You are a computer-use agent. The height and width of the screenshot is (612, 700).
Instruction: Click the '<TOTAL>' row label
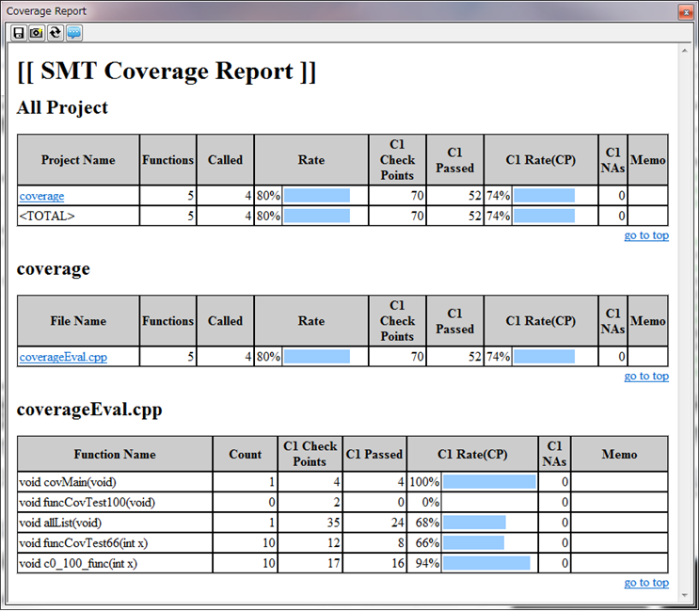point(47,217)
